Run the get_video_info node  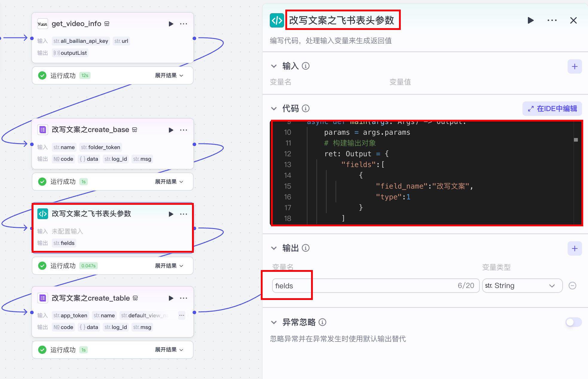pos(171,24)
